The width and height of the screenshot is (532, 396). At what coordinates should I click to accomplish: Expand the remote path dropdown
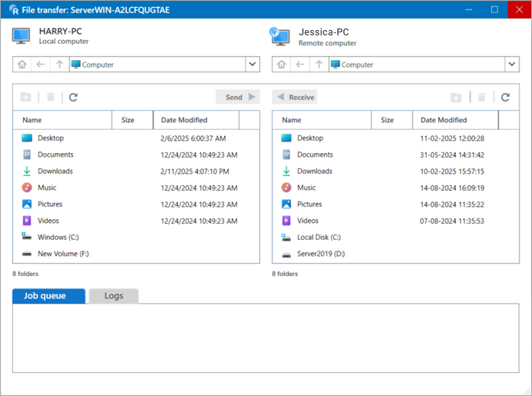[511, 65]
